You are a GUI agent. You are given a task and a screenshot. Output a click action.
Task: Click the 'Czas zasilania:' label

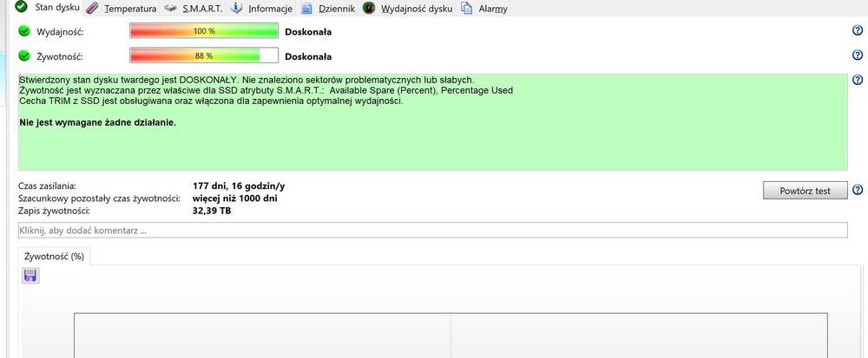point(47,186)
